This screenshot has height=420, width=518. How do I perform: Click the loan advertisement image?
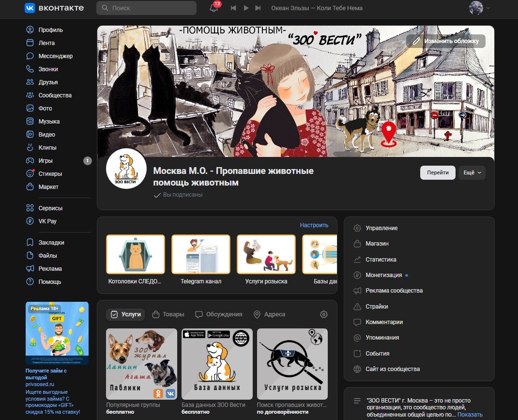click(x=57, y=333)
